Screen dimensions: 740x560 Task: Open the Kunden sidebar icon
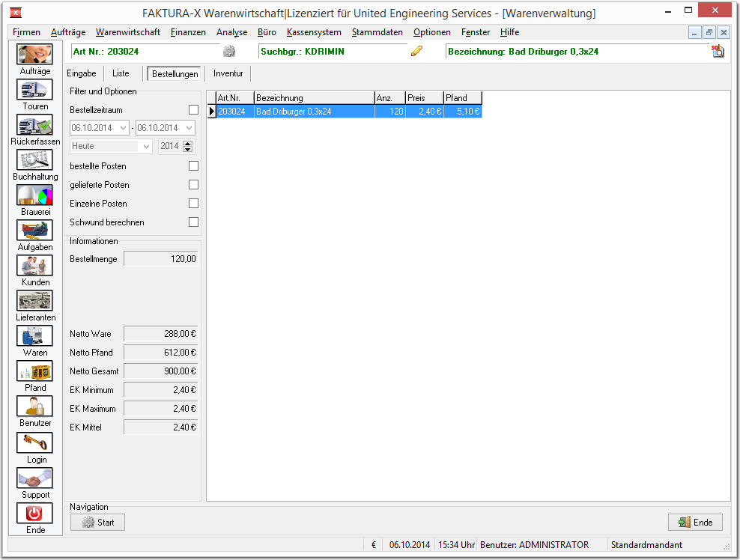(35, 265)
